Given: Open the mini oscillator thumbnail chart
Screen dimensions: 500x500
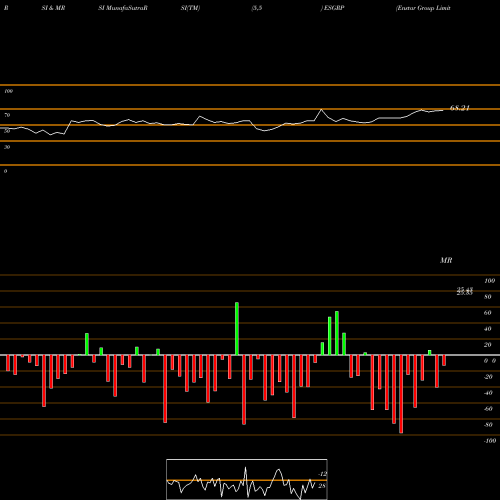Looking at the screenshot, I should [x=247, y=479].
